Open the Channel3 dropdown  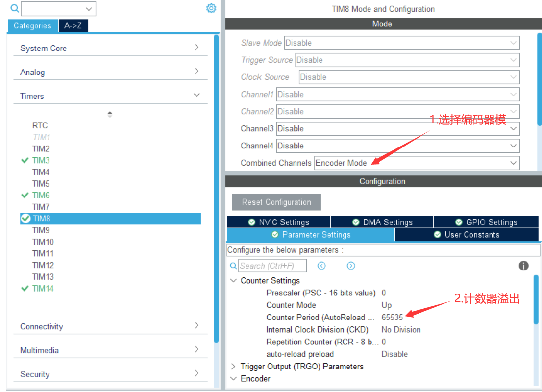398,128
